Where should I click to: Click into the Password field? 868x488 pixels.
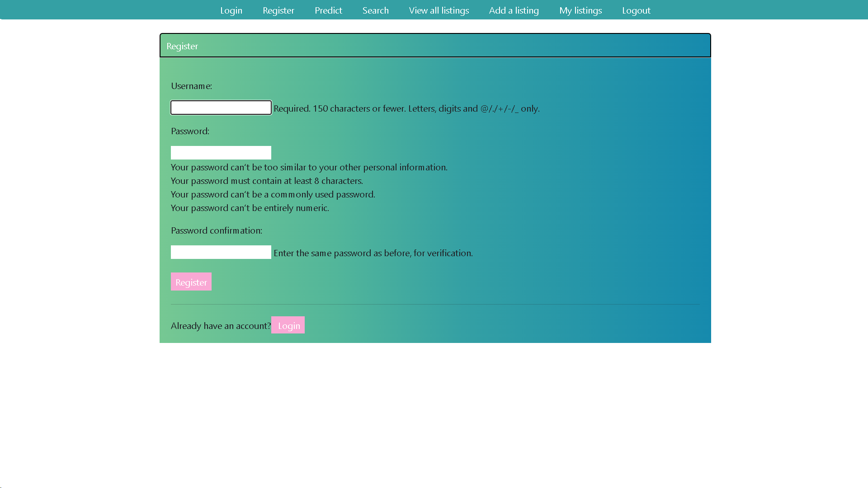pyautogui.click(x=221, y=153)
